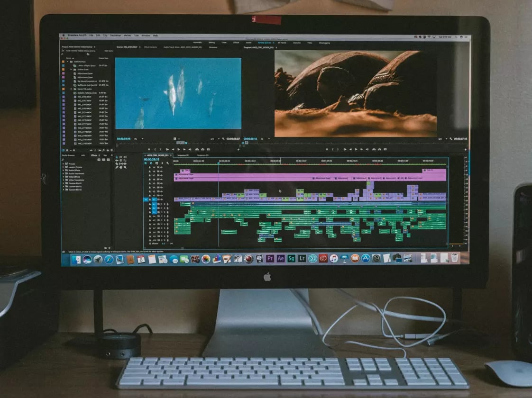Play the program monitor sequence
This screenshot has height=398, width=532.
point(356,149)
